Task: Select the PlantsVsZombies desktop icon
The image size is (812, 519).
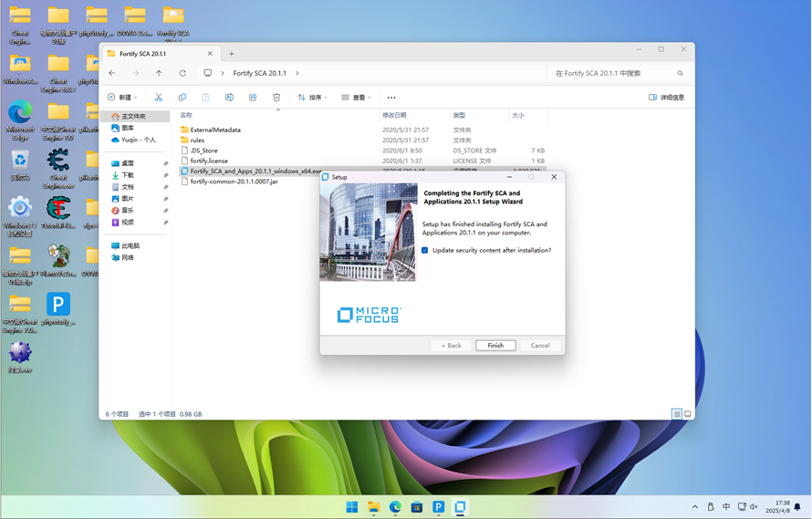Action: point(58,260)
